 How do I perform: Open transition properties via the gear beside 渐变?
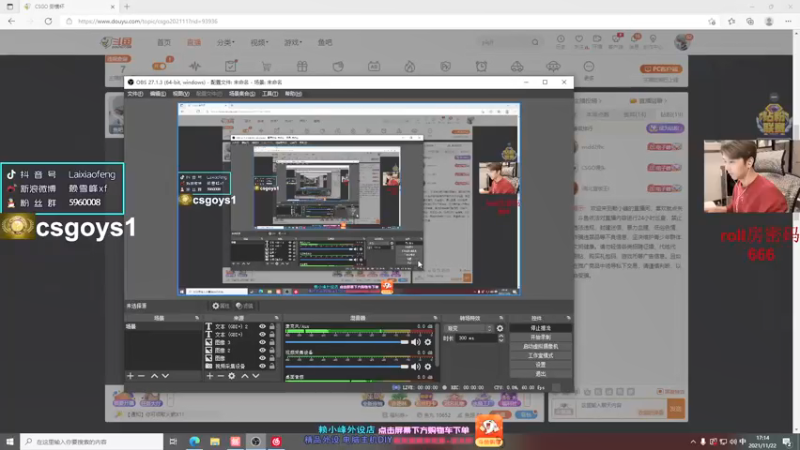[500, 329]
